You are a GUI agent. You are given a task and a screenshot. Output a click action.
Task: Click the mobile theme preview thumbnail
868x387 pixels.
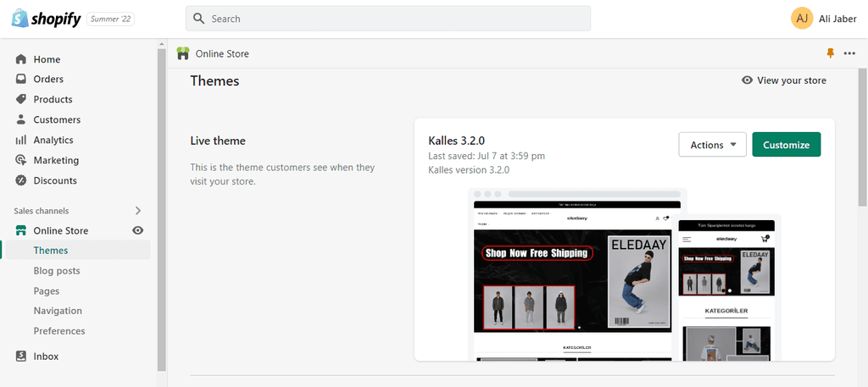[726, 287]
